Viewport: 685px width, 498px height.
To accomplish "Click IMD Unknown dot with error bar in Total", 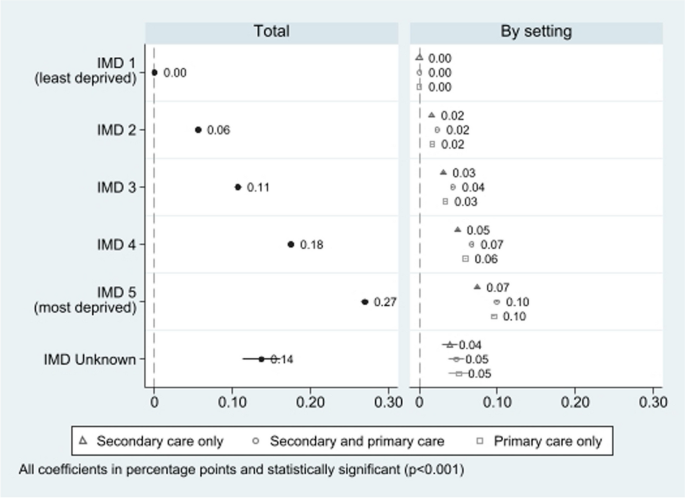I will [262, 359].
